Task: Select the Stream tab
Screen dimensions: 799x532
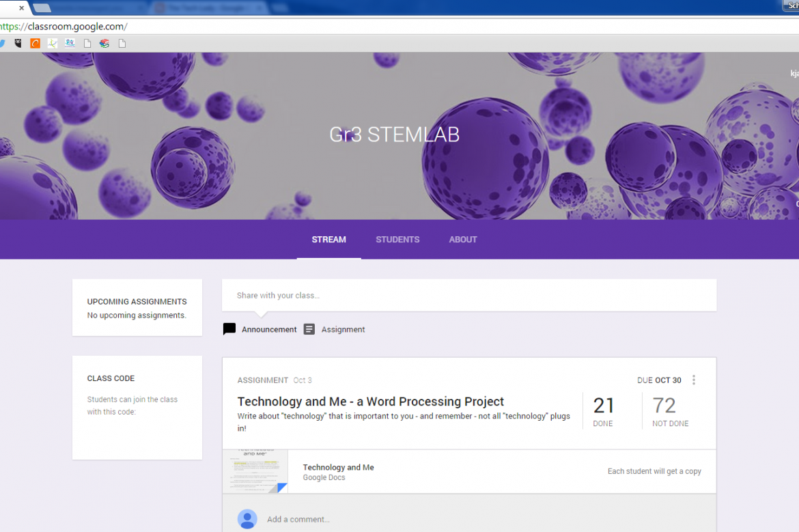Action: pyautogui.click(x=328, y=240)
